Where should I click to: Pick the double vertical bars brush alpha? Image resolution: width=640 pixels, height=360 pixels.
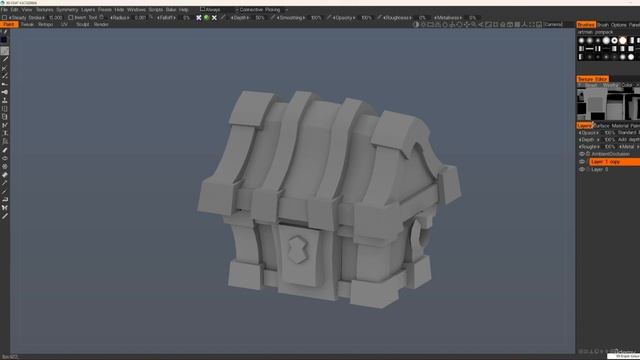point(598,49)
